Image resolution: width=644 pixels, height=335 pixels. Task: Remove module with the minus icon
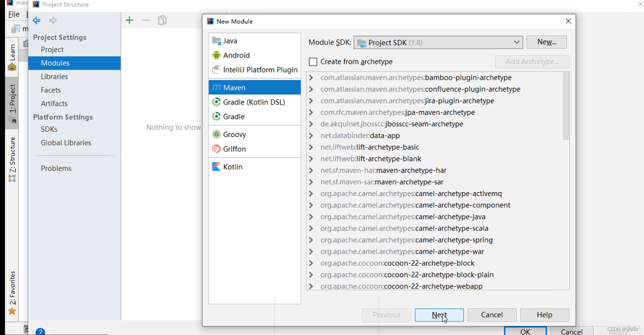pos(146,20)
